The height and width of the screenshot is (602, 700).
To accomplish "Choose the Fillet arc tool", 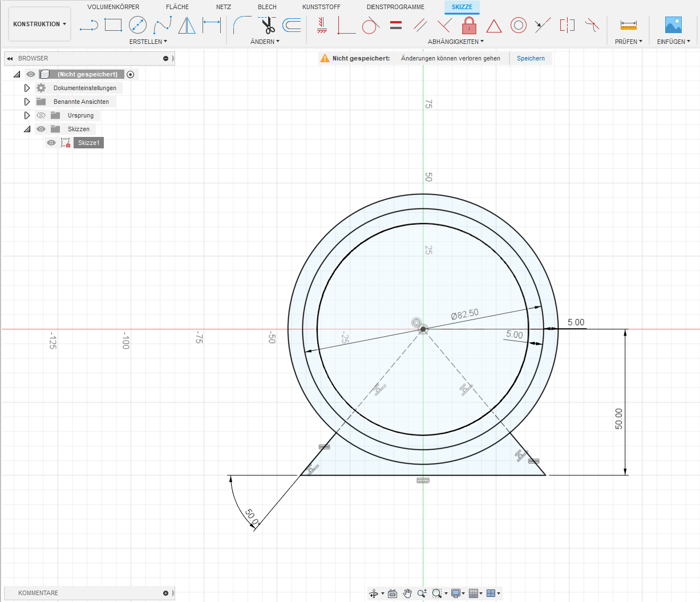I will 242,25.
